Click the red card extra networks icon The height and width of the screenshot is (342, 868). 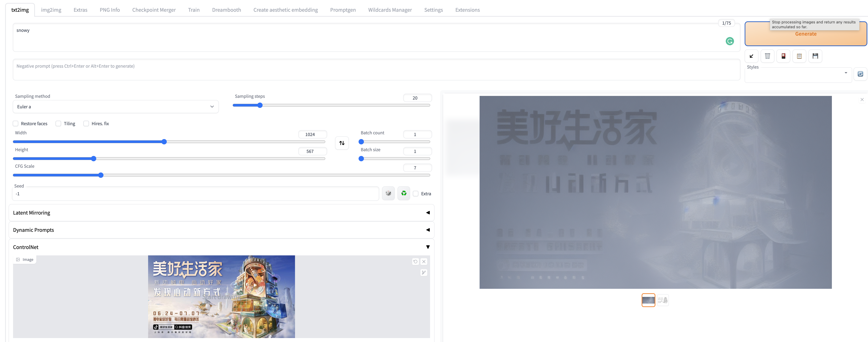point(783,56)
